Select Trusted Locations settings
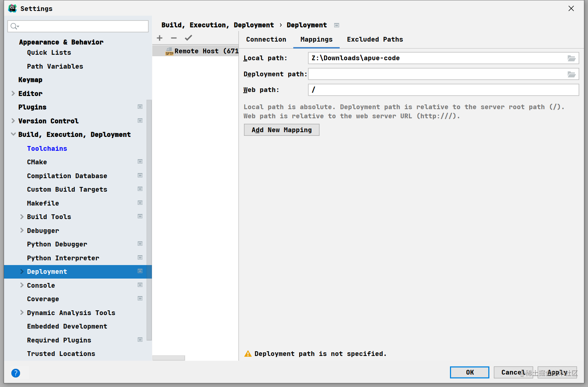 [x=61, y=354]
